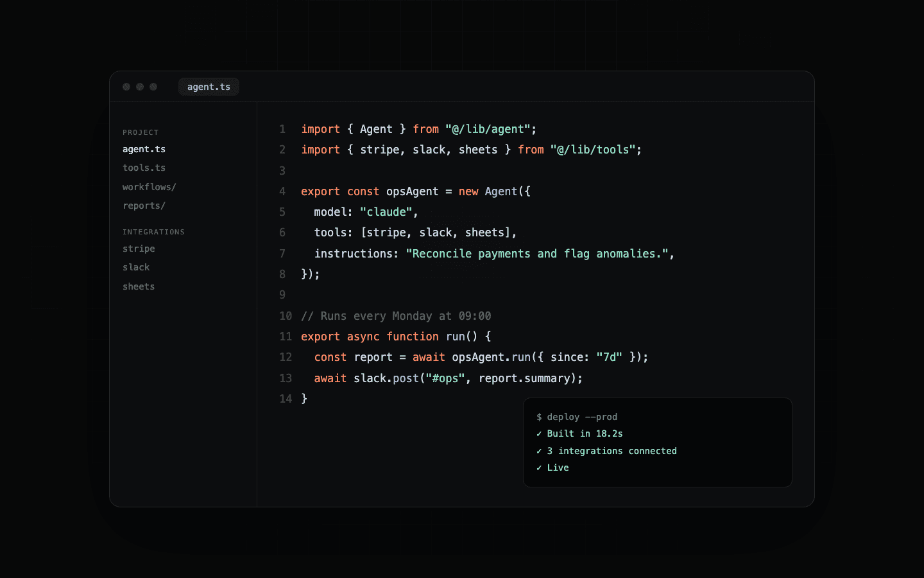Click line number 14 in the gutter

(x=286, y=399)
